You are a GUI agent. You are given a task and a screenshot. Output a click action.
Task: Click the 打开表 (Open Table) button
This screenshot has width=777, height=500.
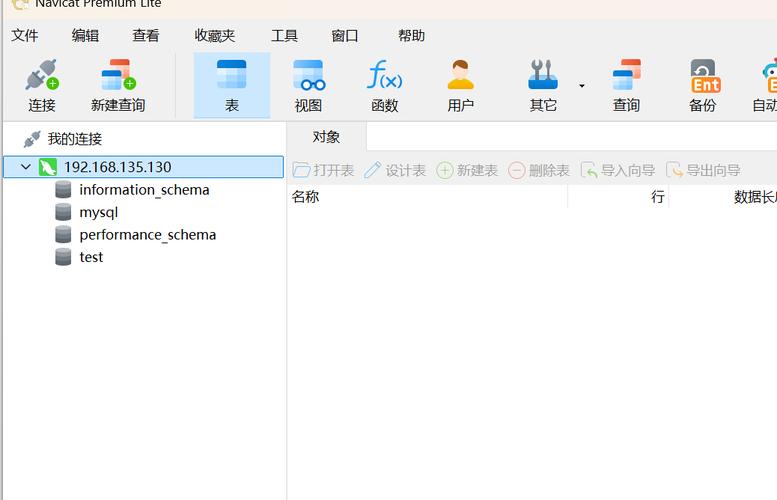coord(323,170)
